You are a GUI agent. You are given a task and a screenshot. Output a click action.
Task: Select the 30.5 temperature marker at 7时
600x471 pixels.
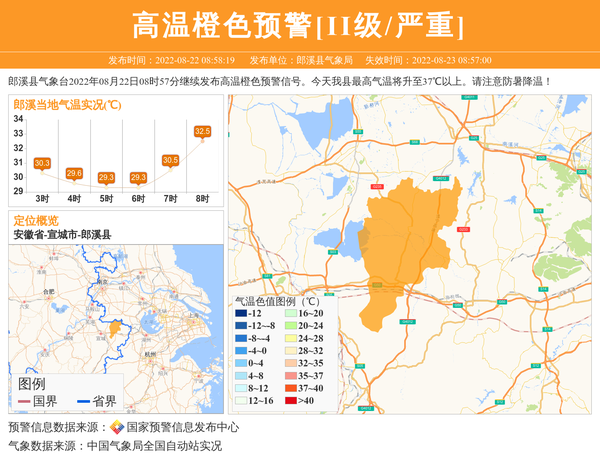click(x=171, y=160)
